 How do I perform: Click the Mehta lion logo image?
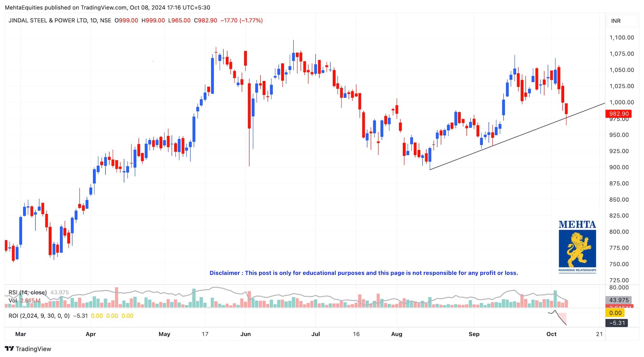pos(577,249)
